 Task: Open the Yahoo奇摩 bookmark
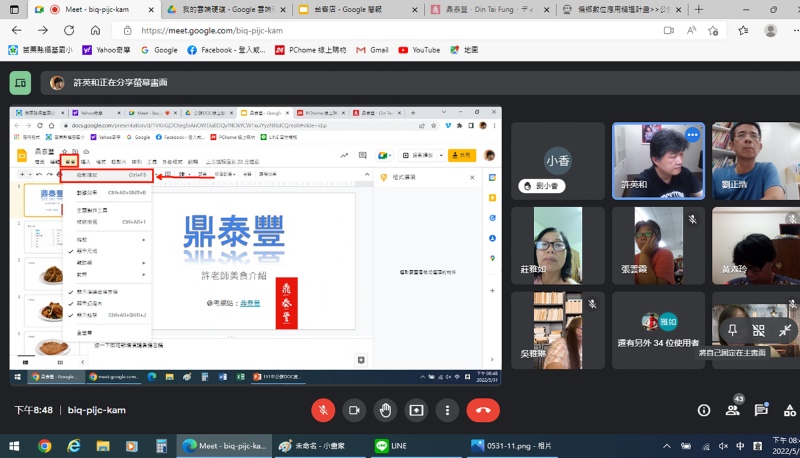106,50
